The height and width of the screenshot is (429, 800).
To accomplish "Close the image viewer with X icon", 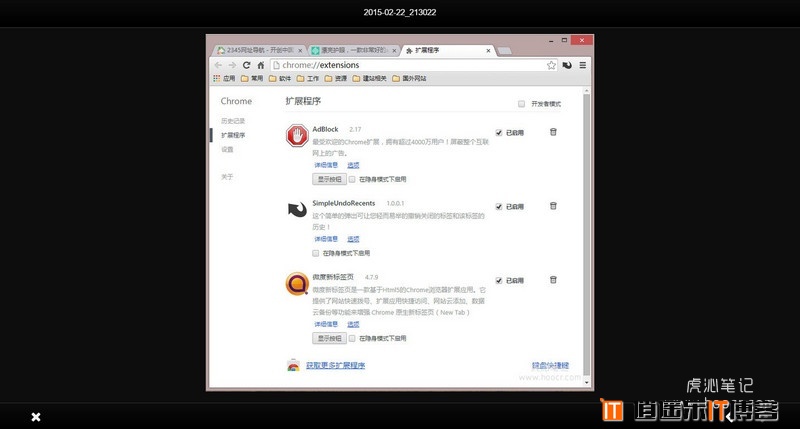I will (36, 417).
